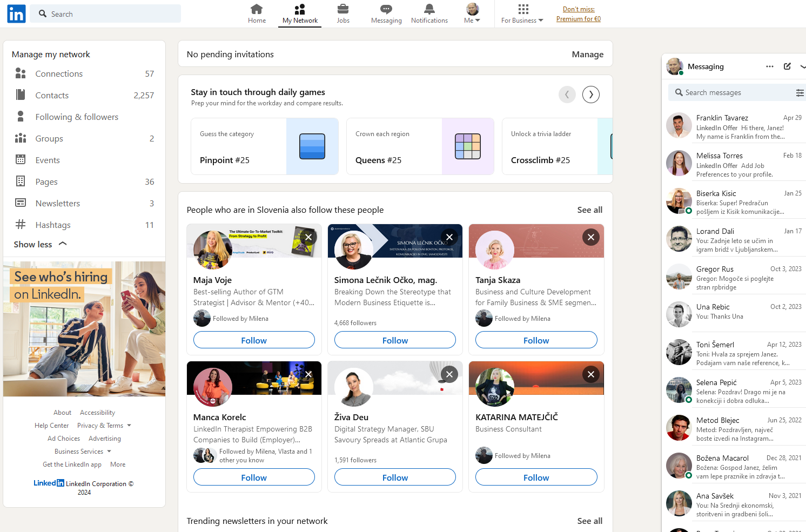
Task: Follow Maja Voje
Action: [254, 340]
